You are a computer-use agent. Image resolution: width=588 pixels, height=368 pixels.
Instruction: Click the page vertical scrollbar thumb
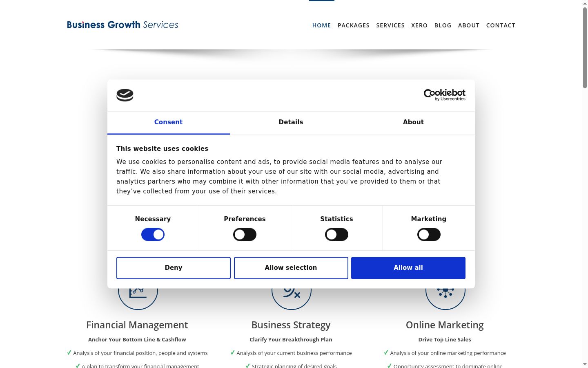(585, 47)
